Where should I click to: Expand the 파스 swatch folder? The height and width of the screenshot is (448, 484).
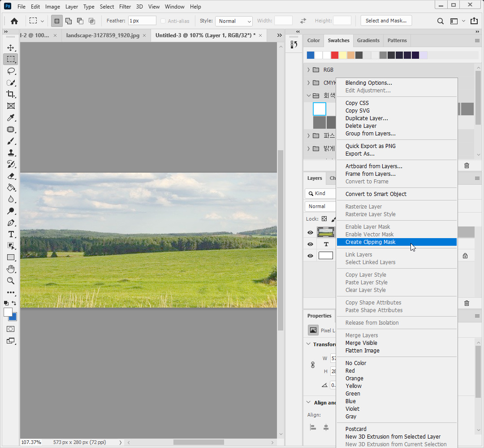tap(308, 135)
